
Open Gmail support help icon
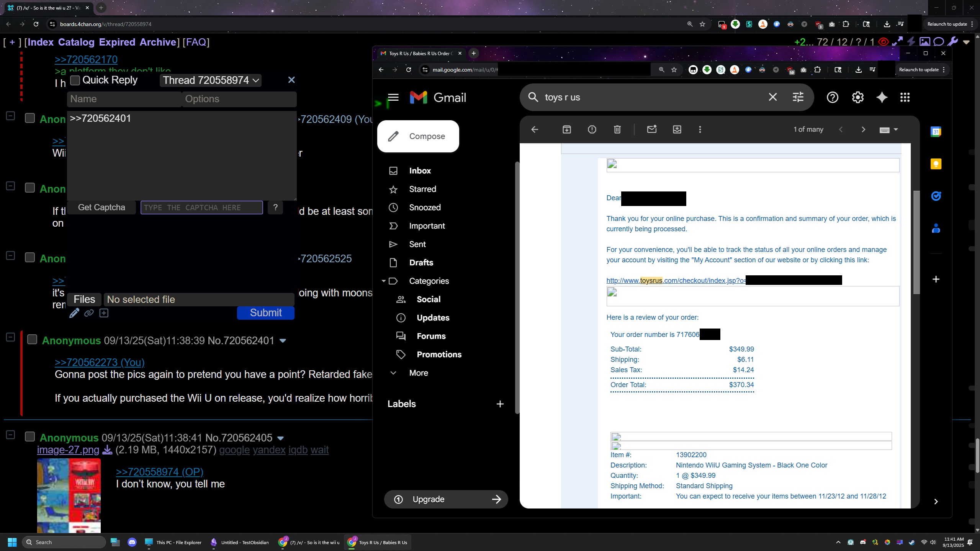pos(833,97)
